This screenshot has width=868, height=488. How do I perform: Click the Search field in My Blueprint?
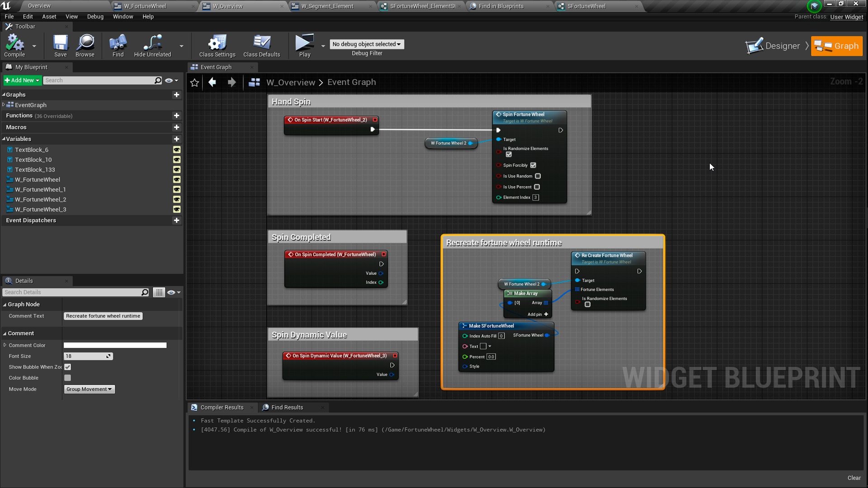pos(99,80)
